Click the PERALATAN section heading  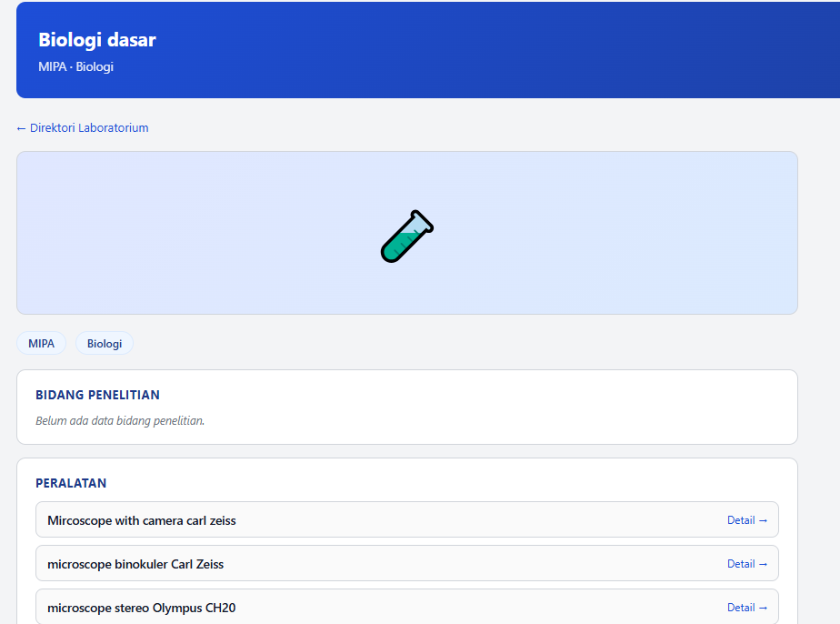[71, 483]
